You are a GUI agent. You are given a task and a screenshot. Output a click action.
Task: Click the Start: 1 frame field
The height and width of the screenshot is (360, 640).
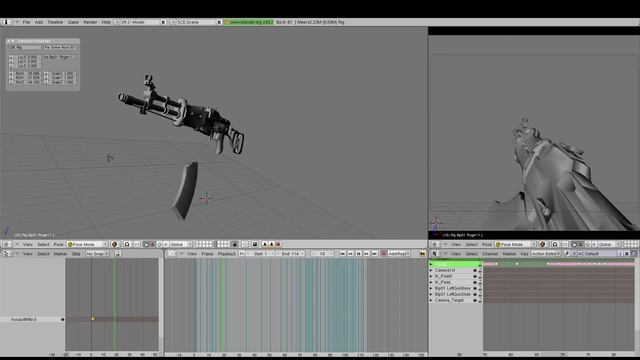point(261,253)
